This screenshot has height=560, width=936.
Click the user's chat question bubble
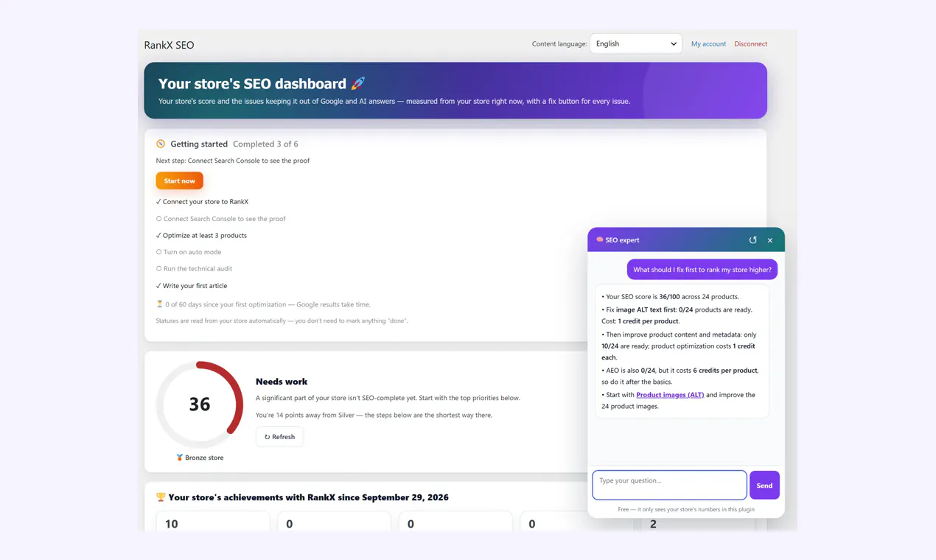point(702,270)
